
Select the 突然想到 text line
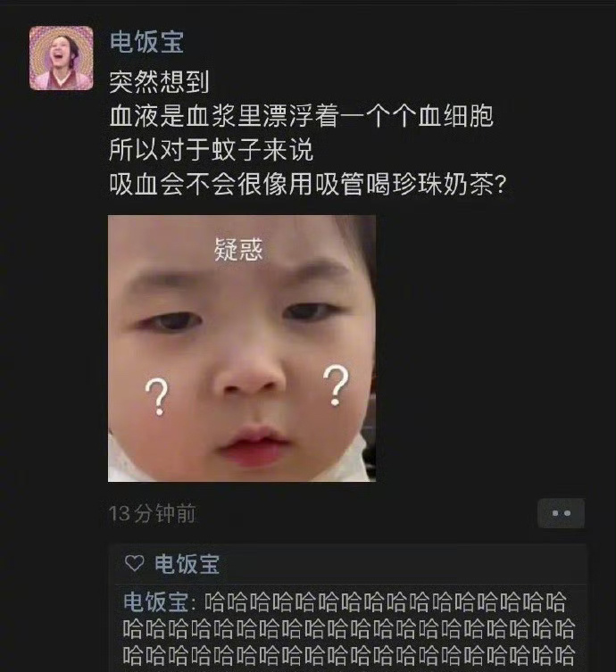[x=160, y=82]
